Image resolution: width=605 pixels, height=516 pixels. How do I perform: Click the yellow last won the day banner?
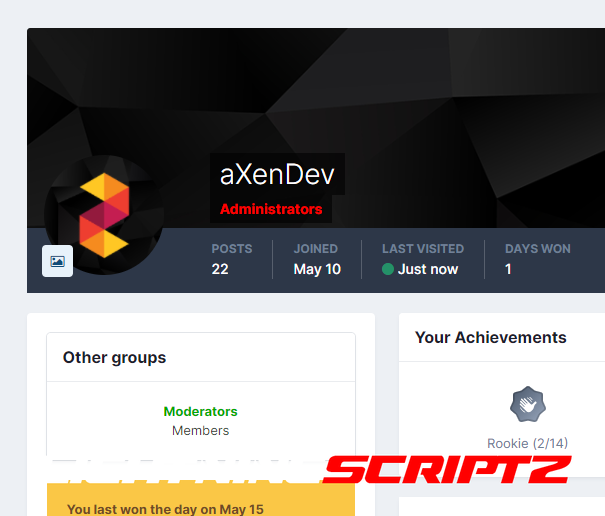(200, 501)
